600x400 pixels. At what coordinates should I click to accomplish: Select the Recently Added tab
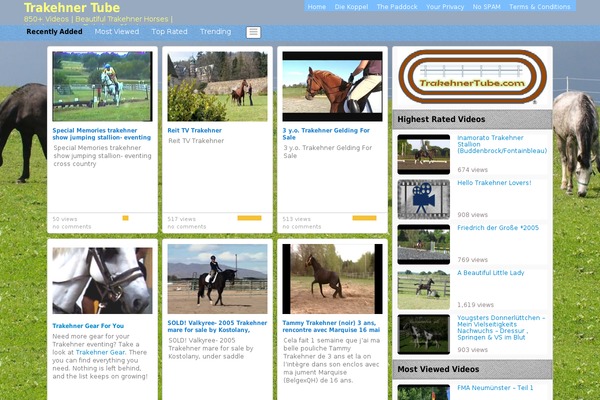(x=54, y=32)
